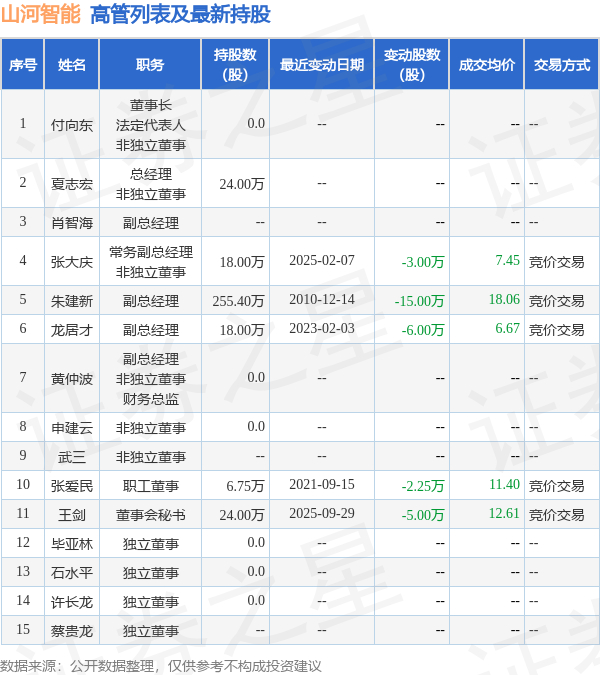Viewport: 600px width, 675px height.
Task: Click the 法定代表人 position text
Action: tap(151, 125)
